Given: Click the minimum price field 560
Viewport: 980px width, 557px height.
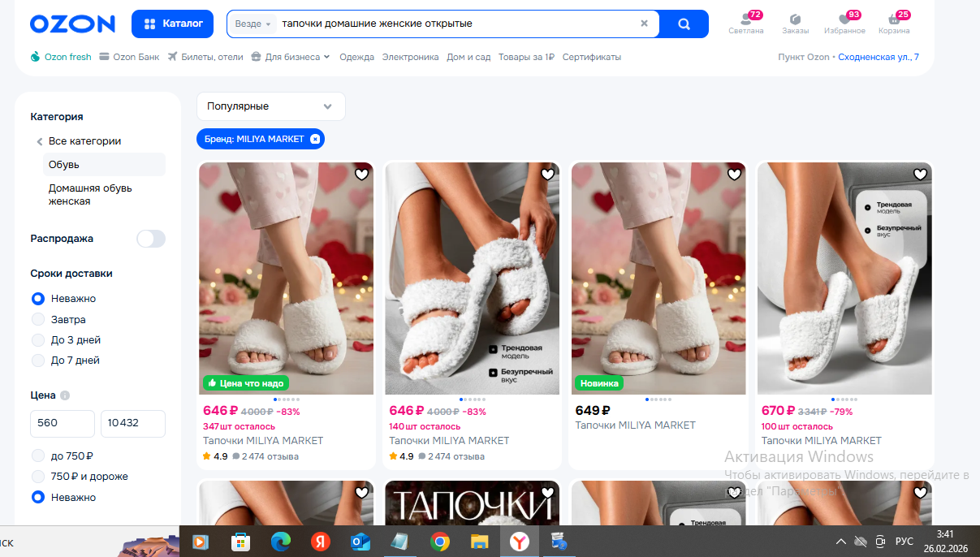Looking at the screenshot, I should coord(63,423).
